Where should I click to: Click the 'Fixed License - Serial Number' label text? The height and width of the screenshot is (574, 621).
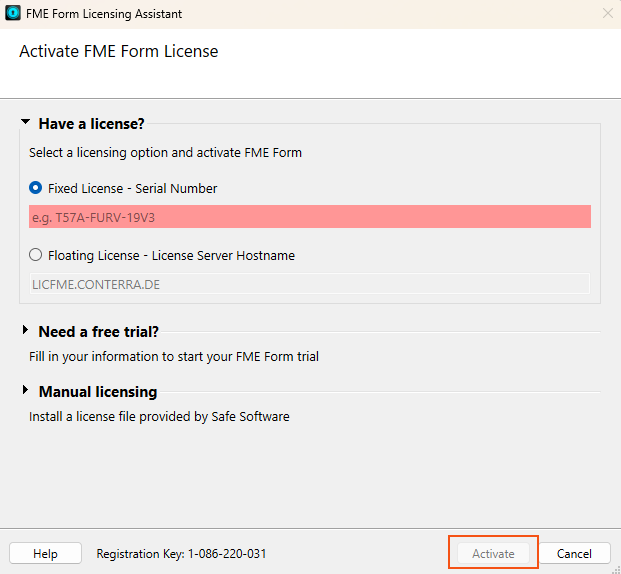(132, 189)
